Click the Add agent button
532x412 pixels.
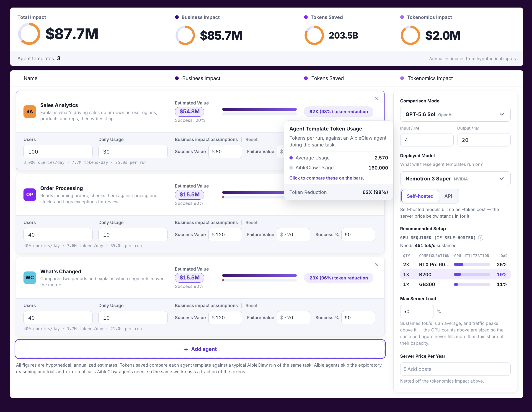click(200, 349)
